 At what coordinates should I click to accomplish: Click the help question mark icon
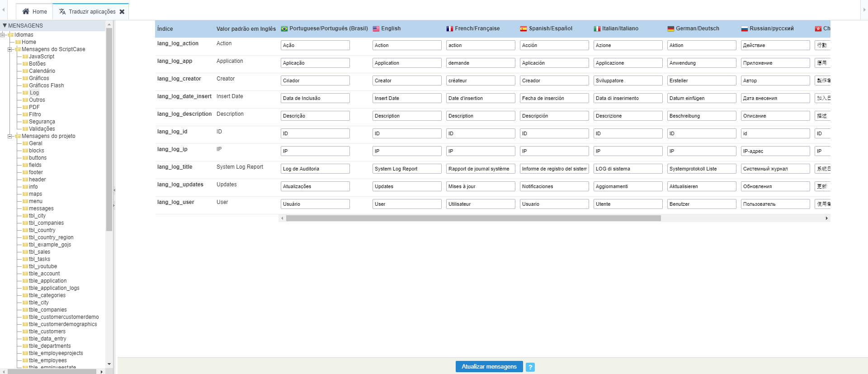(x=530, y=367)
